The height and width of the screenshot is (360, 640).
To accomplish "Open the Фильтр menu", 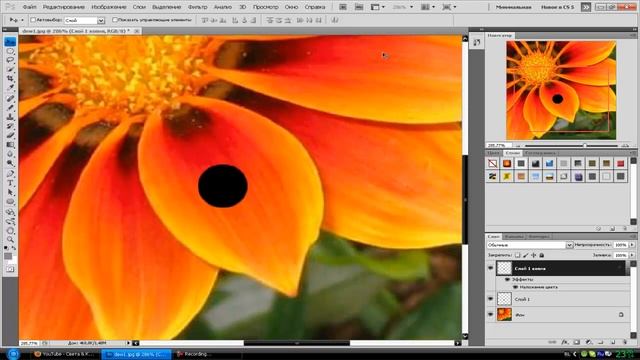I will pyautogui.click(x=198, y=7).
